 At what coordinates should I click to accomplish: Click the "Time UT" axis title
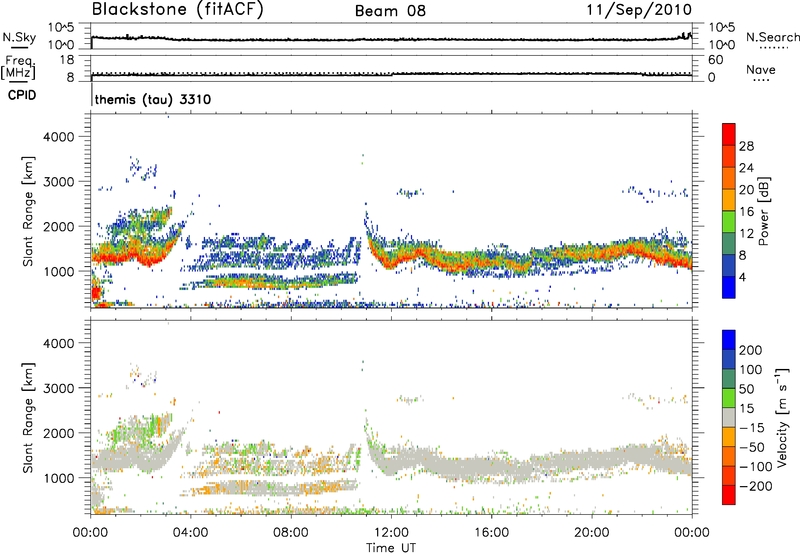[391, 548]
